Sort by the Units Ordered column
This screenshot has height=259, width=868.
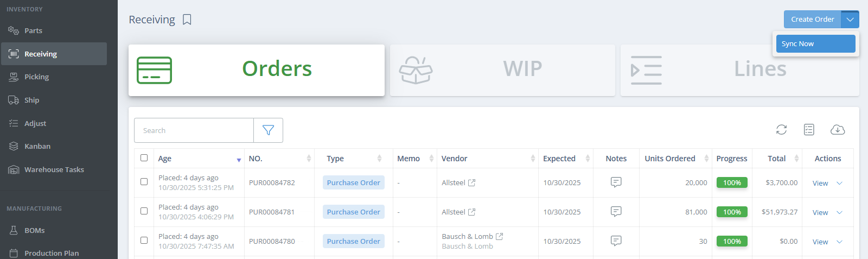point(675,159)
